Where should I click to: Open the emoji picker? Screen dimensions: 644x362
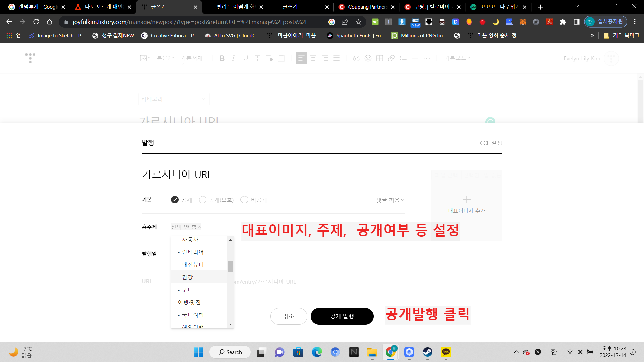[368, 58]
